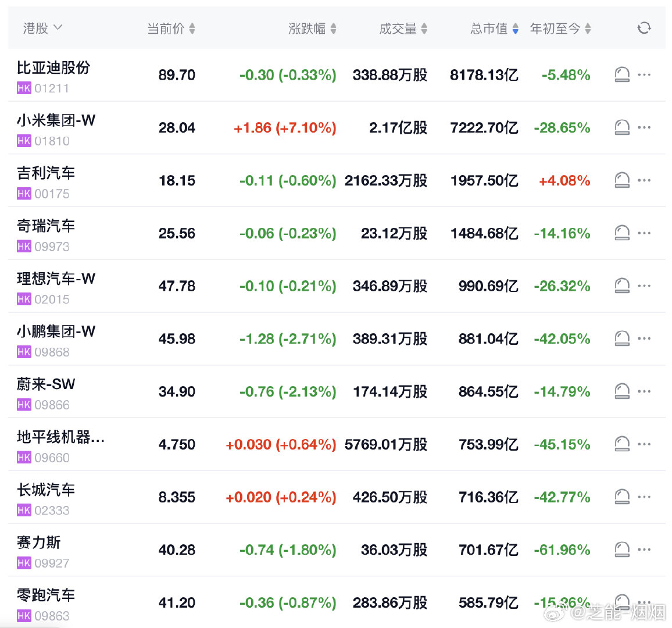The height and width of the screenshot is (628, 672).
Task: Set alert bell for 比亚迪股份
Action: click(622, 74)
